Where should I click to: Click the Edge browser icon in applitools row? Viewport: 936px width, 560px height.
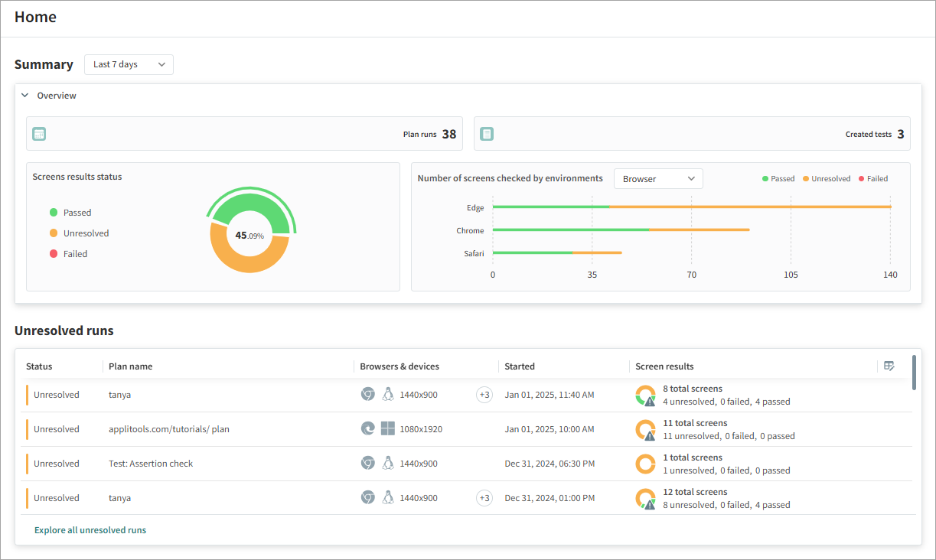pyautogui.click(x=367, y=429)
